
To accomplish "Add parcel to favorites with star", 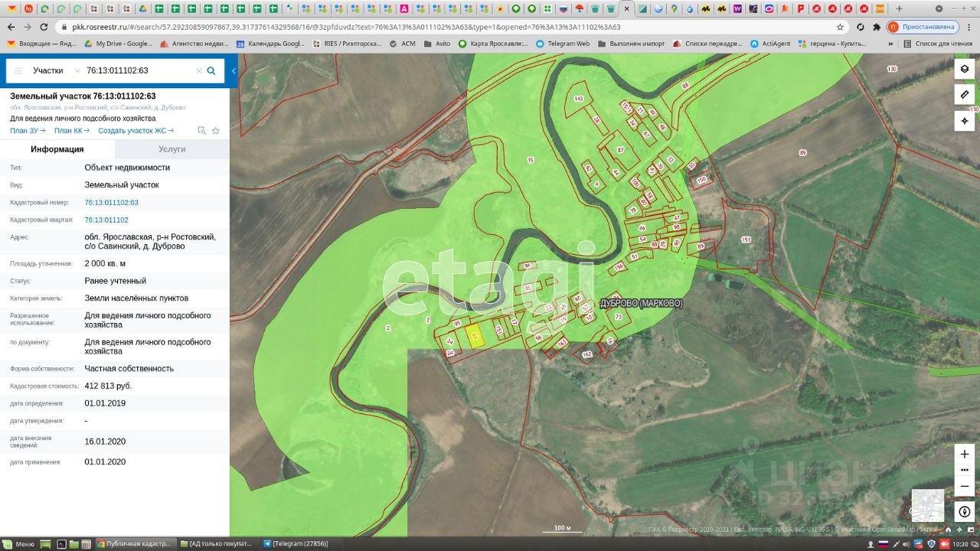I will [216, 131].
